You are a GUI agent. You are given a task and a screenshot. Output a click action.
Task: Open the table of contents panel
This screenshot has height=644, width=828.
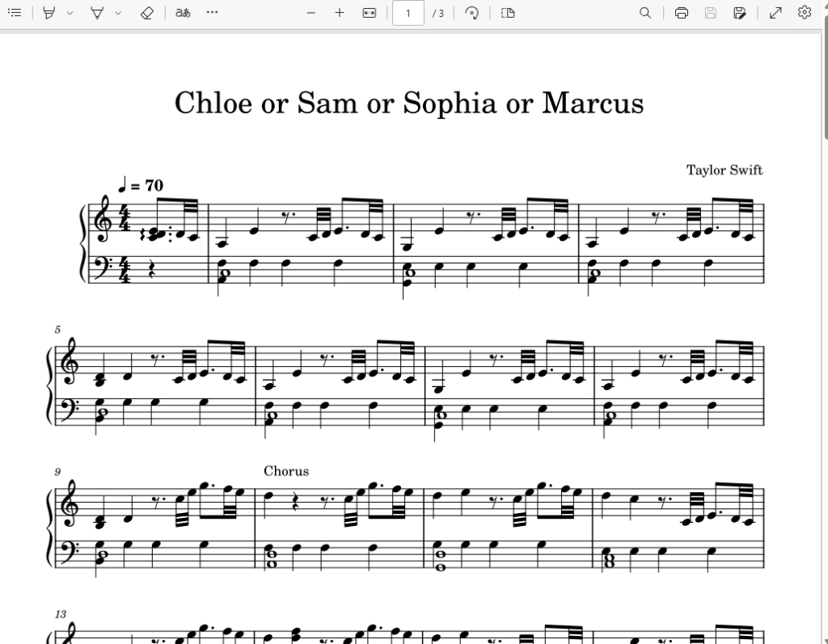(x=15, y=13)
